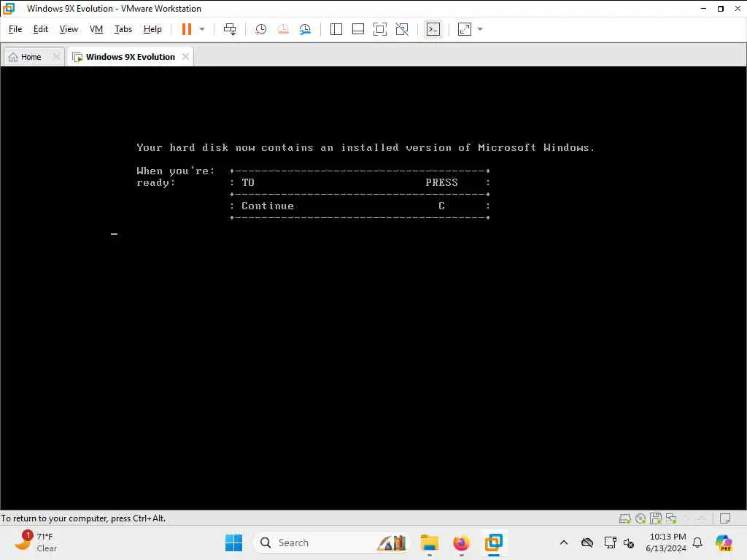Click the message log icon in status bar
This screenshot has height=560, width=747.
tap(725, 518)
